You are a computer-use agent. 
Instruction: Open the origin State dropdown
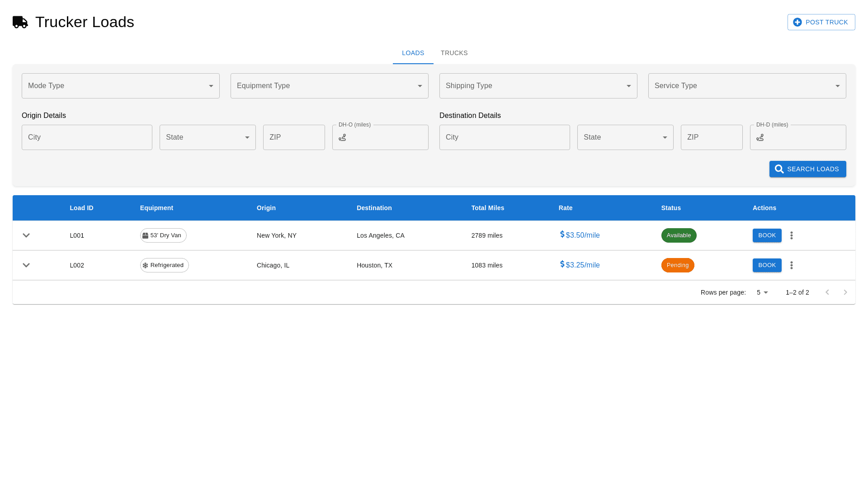(x=207, y=137)
